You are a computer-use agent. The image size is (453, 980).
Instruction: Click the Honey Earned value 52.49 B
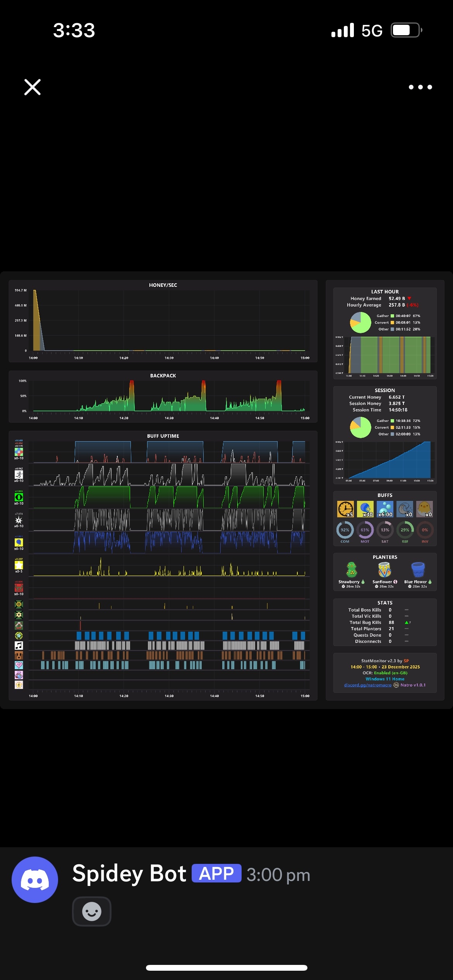pos(397,298)
